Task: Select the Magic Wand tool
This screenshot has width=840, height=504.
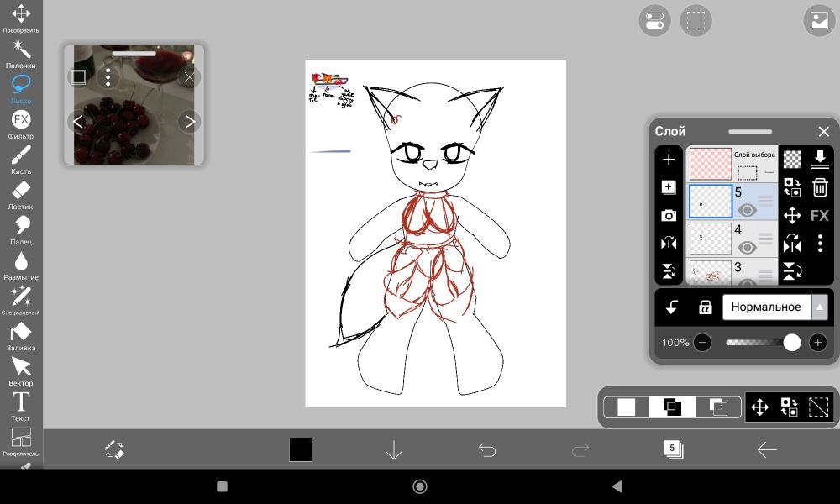Action: click(x=21, y=54)
